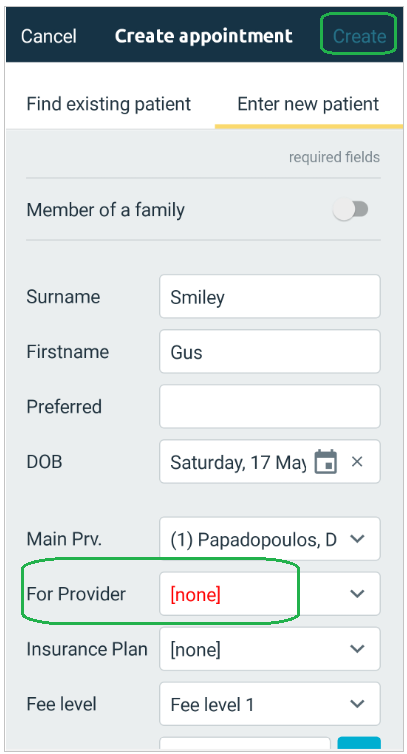Click the Firstname field containing Gus

tap(270, 352)
